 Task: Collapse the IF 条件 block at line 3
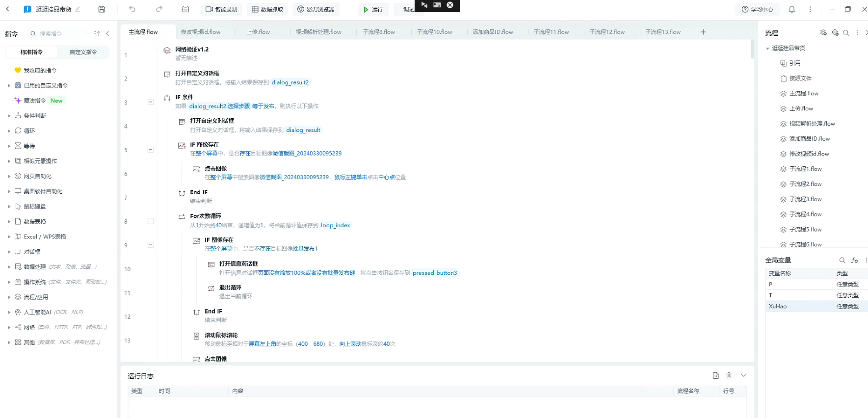pyautogui.click(x=151, y=102)
